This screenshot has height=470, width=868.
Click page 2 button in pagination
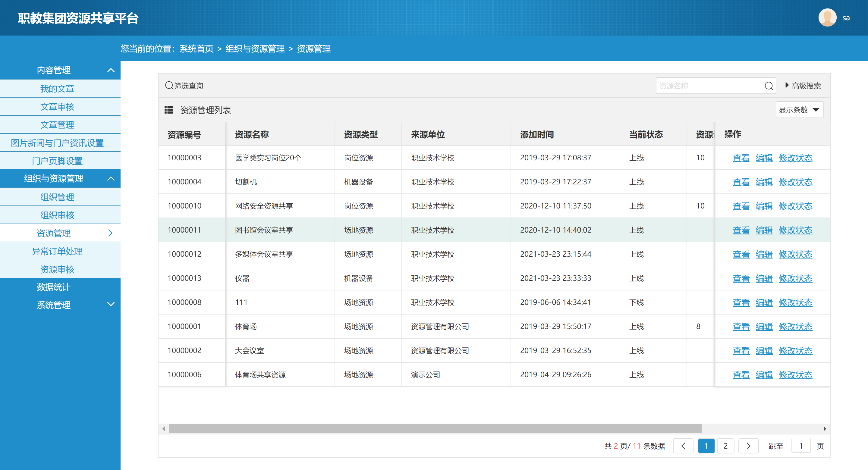725,446
